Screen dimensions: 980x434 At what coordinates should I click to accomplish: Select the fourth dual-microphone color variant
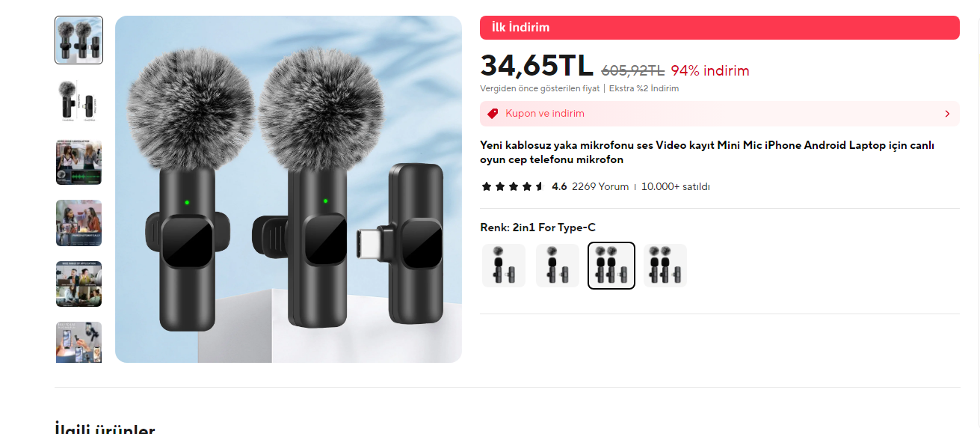665,266
